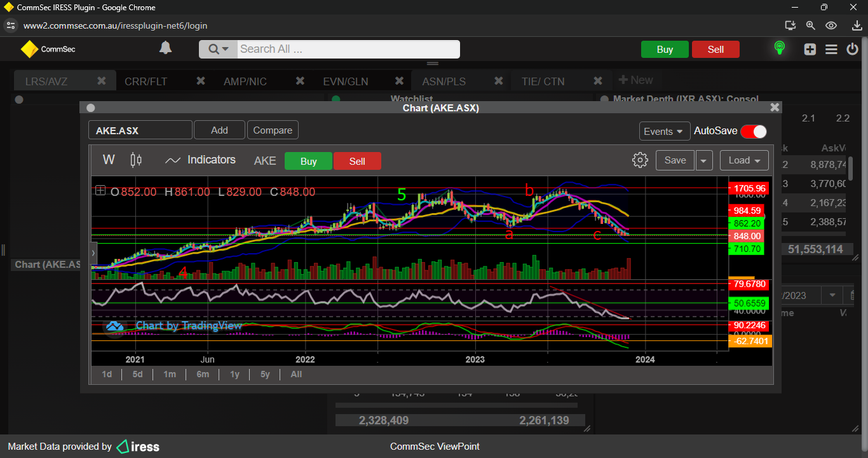Click the power logout icon
868x458 pixels.
point(853,49)
